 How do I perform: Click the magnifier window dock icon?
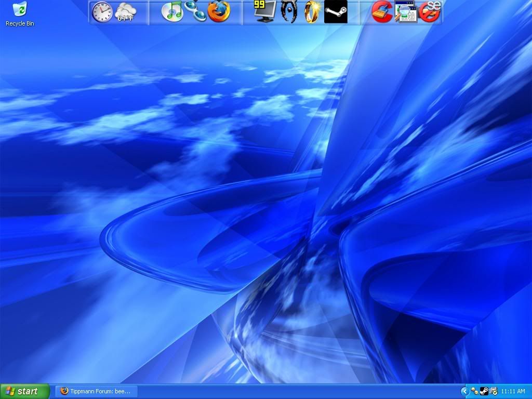[x=405, y=12]
